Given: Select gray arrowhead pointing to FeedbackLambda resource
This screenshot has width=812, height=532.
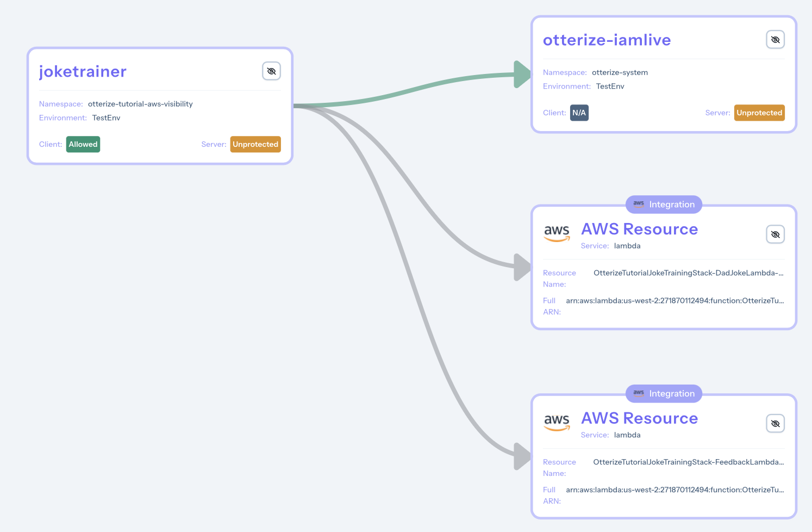Looking at the screenshot, I should point(523,456).
